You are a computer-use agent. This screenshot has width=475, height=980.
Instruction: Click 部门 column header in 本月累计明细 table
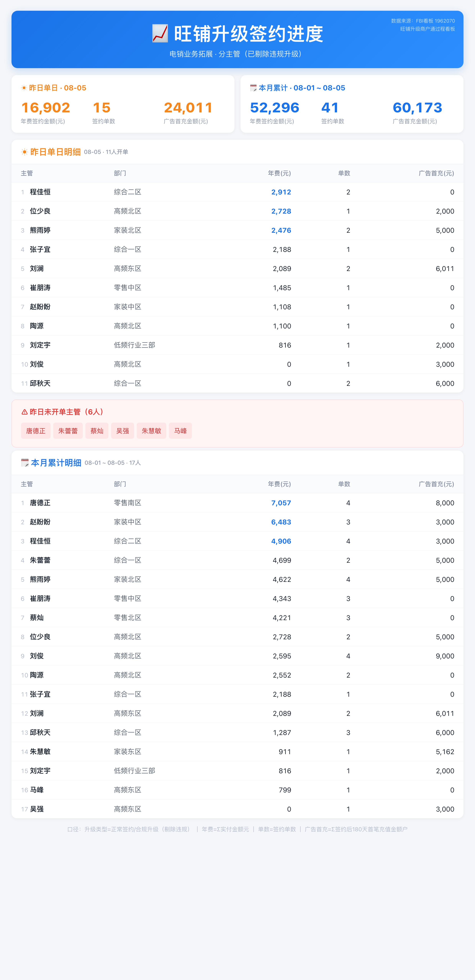coord(120,484)
